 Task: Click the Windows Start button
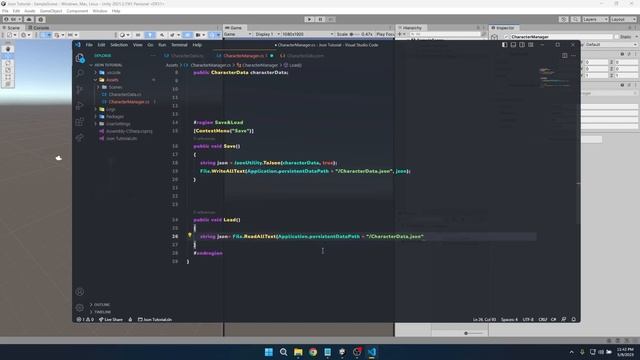point(269,352)
